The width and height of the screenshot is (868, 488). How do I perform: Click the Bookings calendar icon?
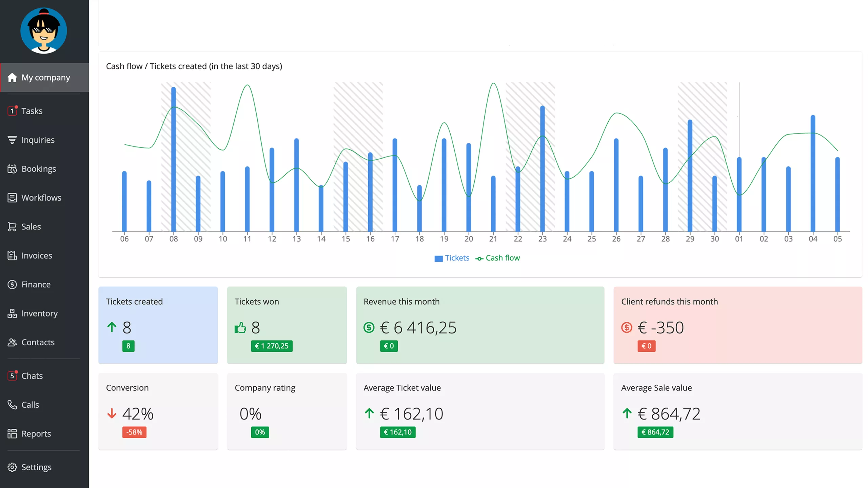[12, 169]
